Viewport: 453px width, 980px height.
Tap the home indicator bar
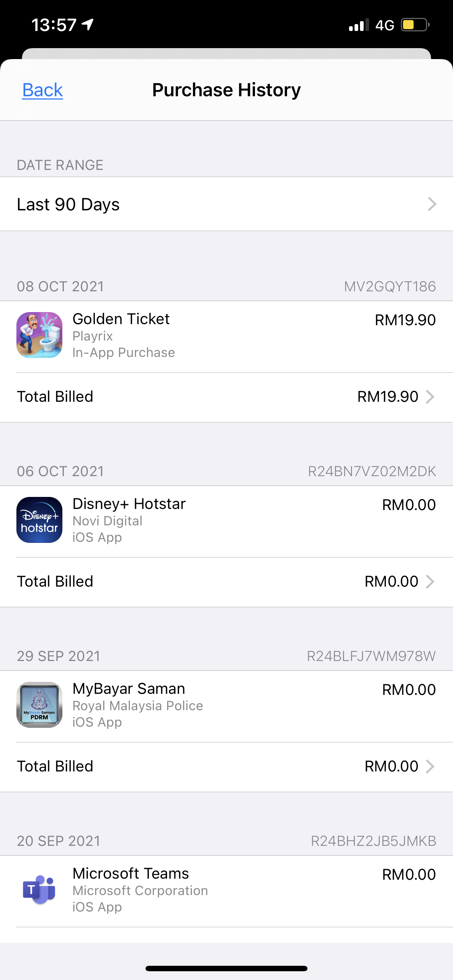tap(226, 968)
